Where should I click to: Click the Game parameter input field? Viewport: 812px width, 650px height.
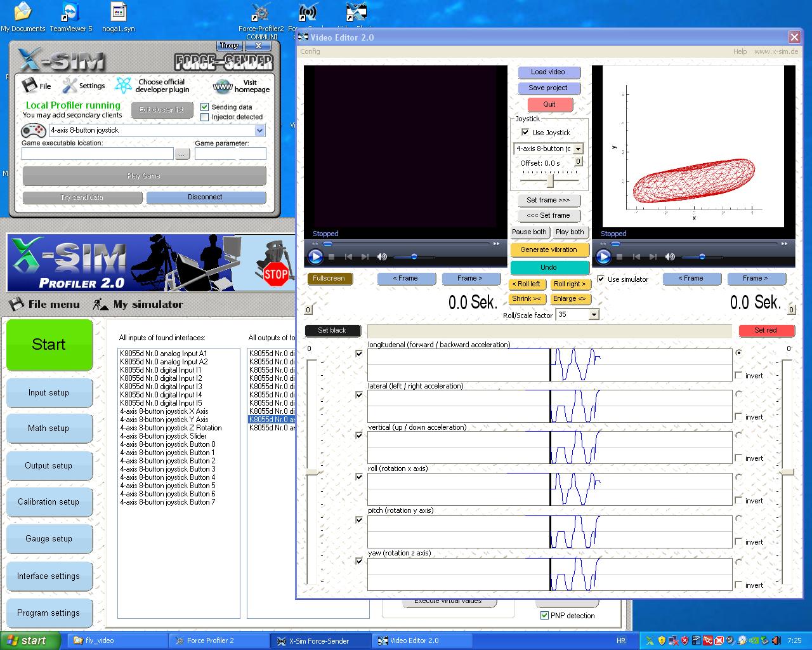pos(230,154)
